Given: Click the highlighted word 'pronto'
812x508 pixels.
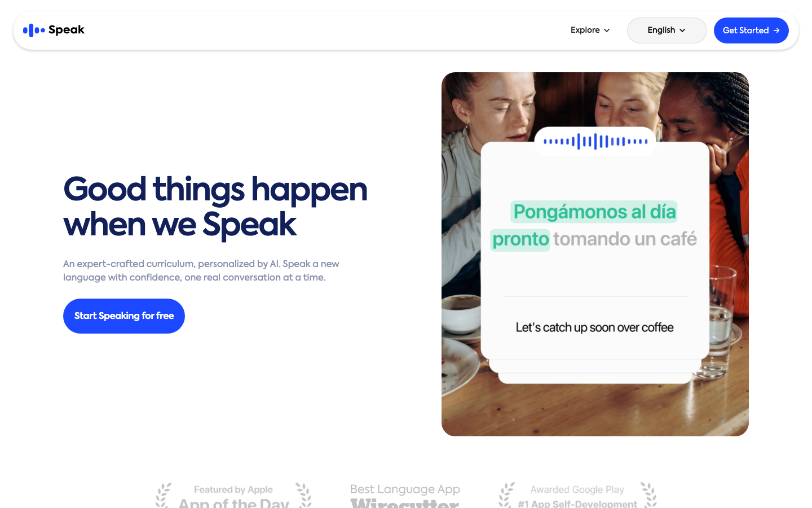Looking at the screenshot, I should tap(520, 239).
